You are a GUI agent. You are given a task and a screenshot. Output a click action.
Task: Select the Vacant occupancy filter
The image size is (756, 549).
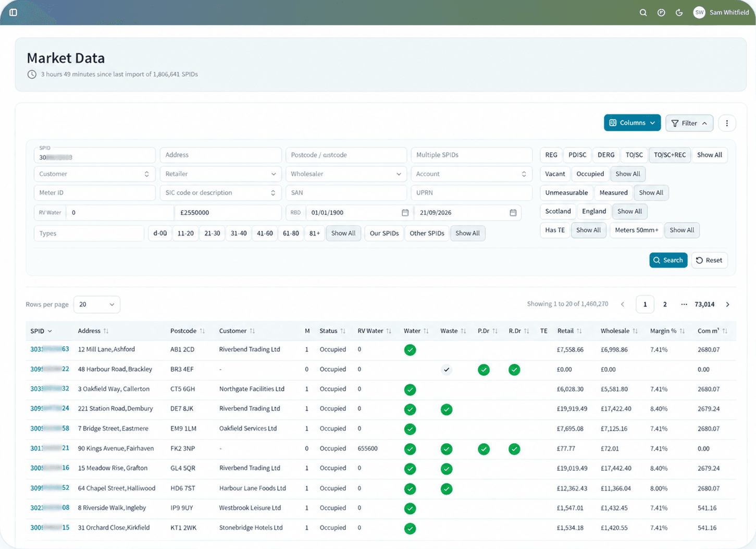555,174
